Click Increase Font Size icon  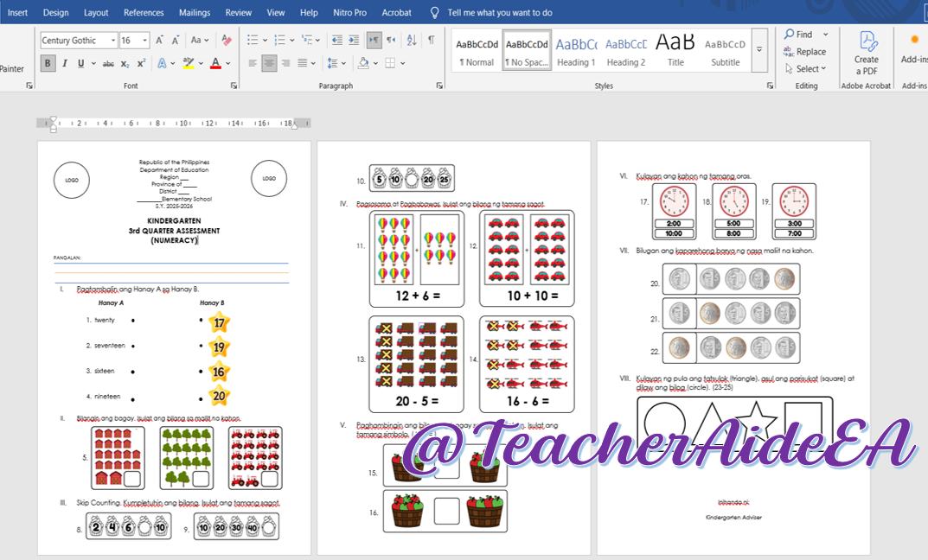tap(159, 41)
